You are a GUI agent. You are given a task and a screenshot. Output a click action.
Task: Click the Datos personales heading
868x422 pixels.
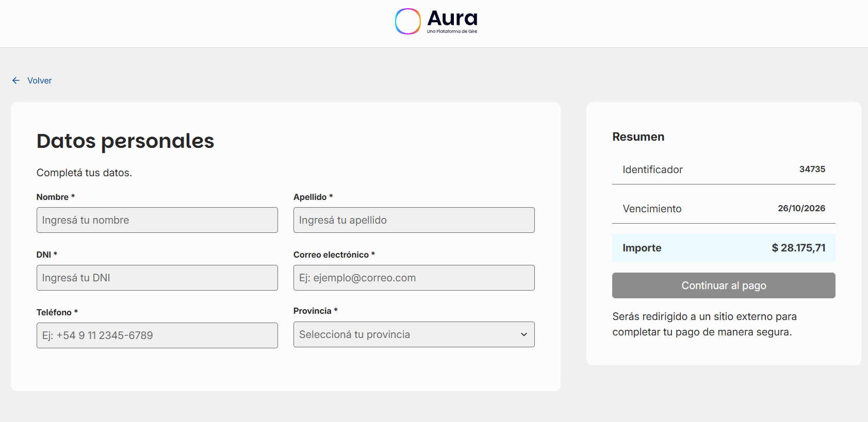(125, 141)
